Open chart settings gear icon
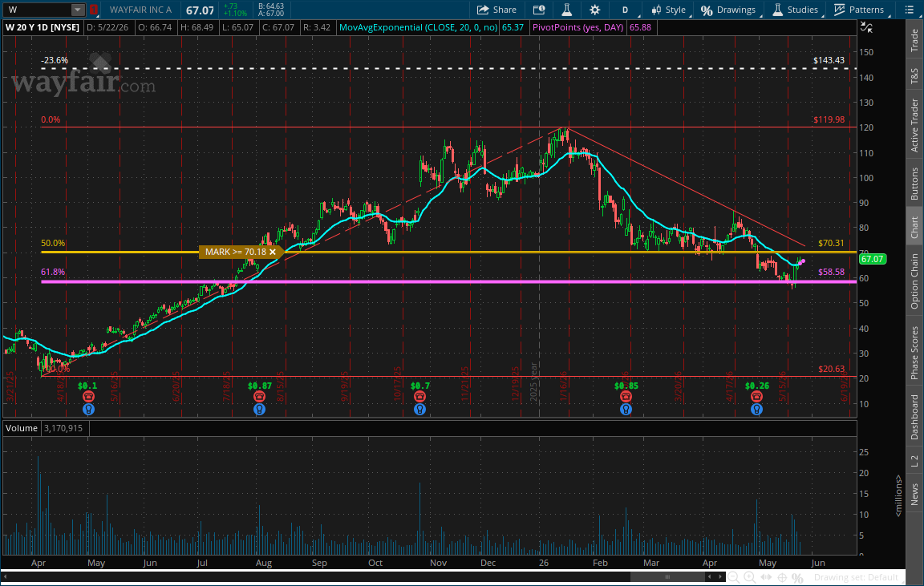924x586 pixels. pos(594,10)
